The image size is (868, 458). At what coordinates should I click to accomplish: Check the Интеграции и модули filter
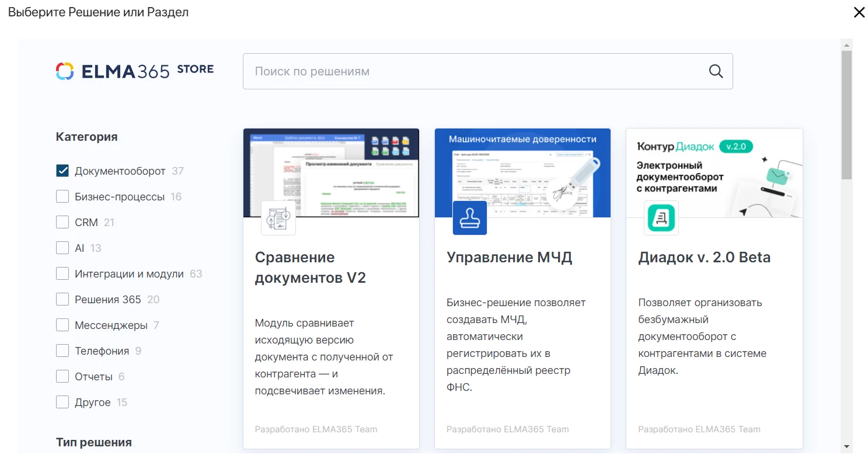pyautogui.click(x=62, y=273)
